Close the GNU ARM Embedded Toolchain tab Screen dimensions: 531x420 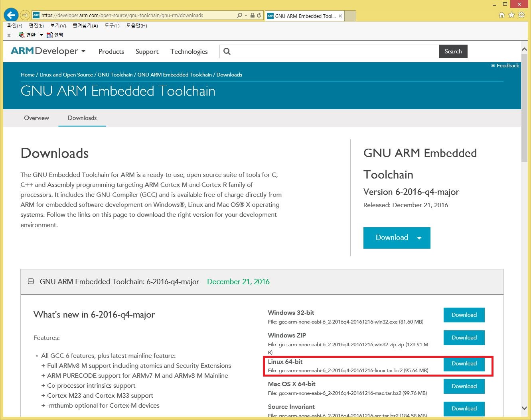[340, 16]
